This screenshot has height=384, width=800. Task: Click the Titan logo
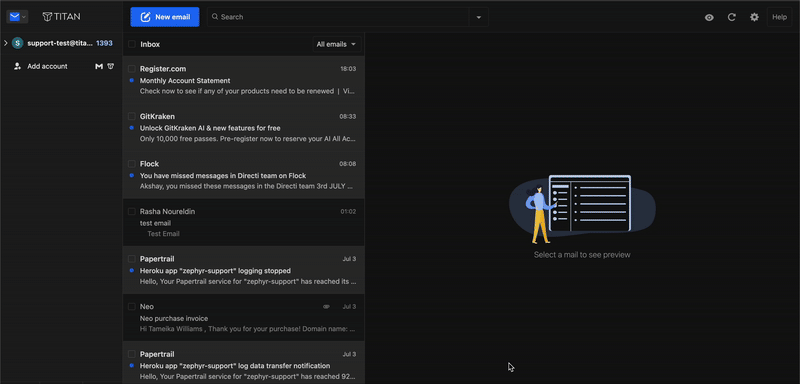61,17
